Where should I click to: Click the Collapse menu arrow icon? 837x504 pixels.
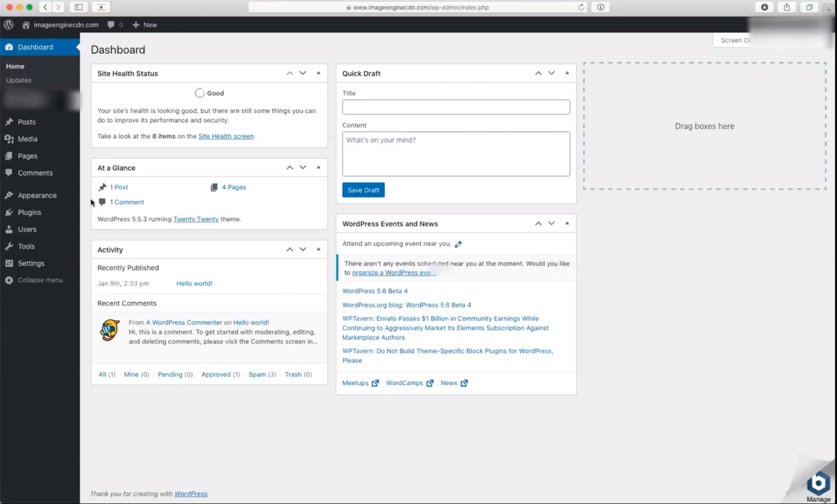(x=9, y=280)
